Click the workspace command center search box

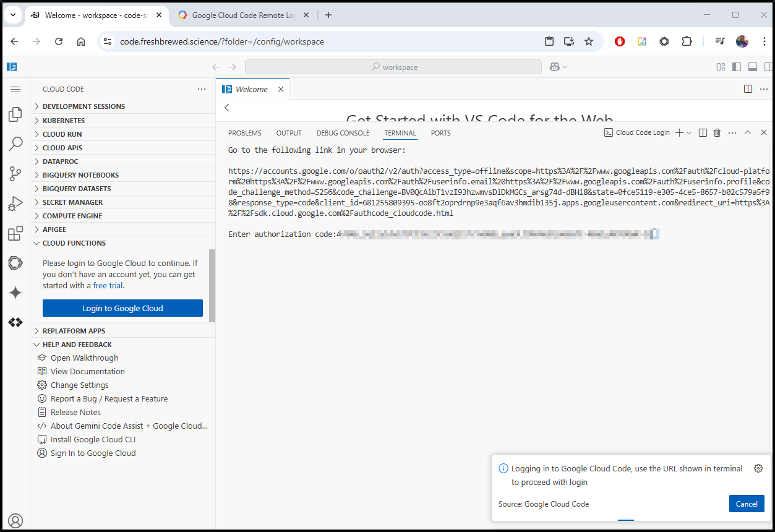[x=393, y=67]
